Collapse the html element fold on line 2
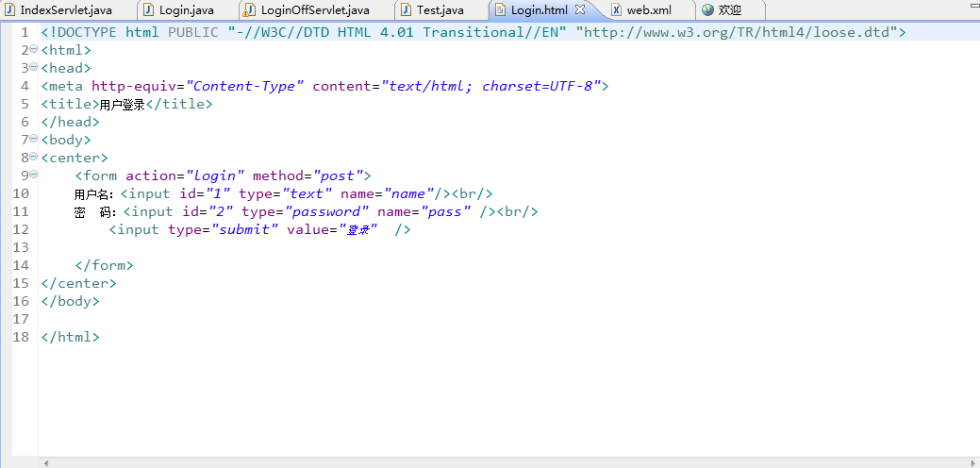Viewport: 980px width, 468px height. tap(34, 49)
